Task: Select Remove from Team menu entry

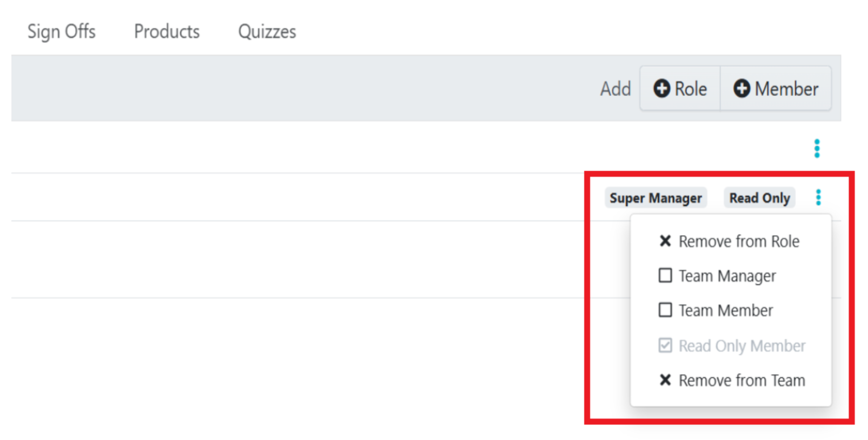Action: [x=742, y=381]
